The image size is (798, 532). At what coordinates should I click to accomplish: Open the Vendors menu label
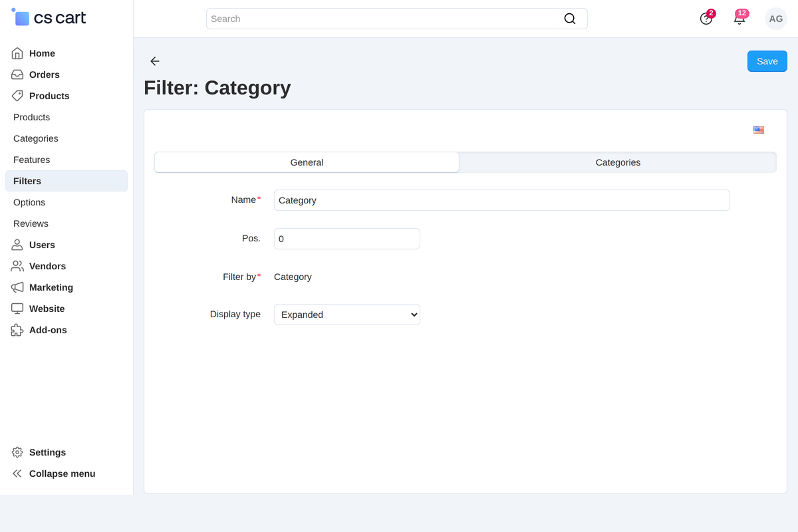coord(47,266)
